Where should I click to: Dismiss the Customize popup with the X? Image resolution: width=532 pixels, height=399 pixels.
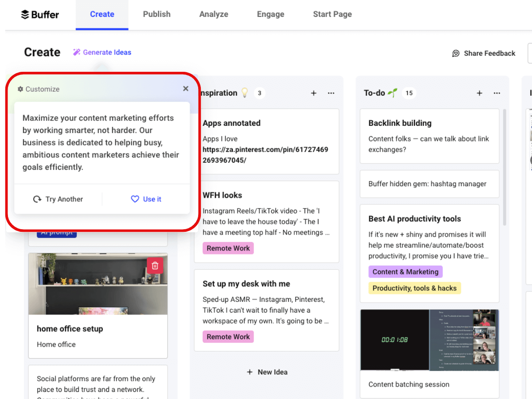186,88
